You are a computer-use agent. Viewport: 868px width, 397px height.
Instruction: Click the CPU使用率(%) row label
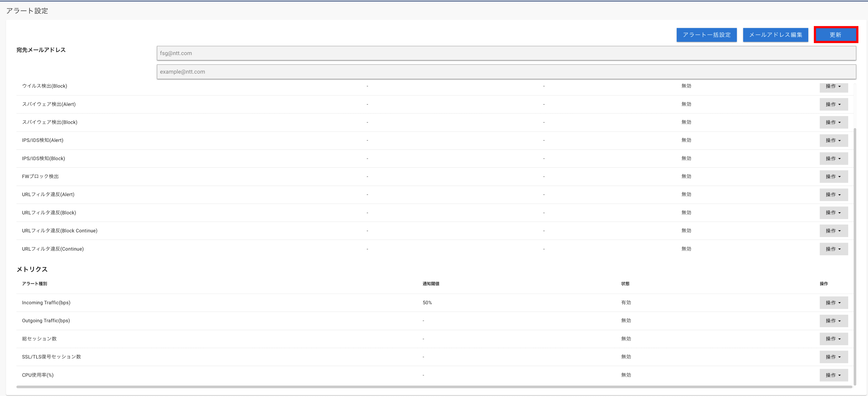(38, 375)
